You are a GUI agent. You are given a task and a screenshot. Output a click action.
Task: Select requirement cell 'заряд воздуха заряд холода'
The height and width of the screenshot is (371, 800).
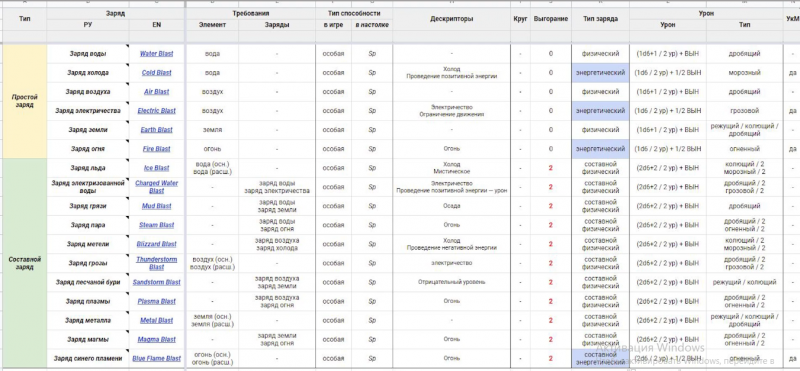[x=277, y=244]
